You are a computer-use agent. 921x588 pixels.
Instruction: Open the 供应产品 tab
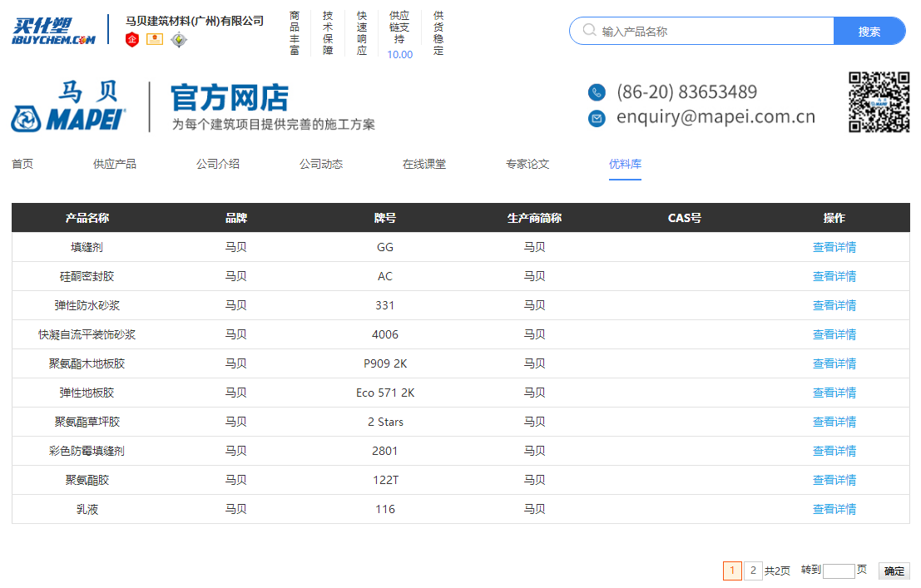115,164
